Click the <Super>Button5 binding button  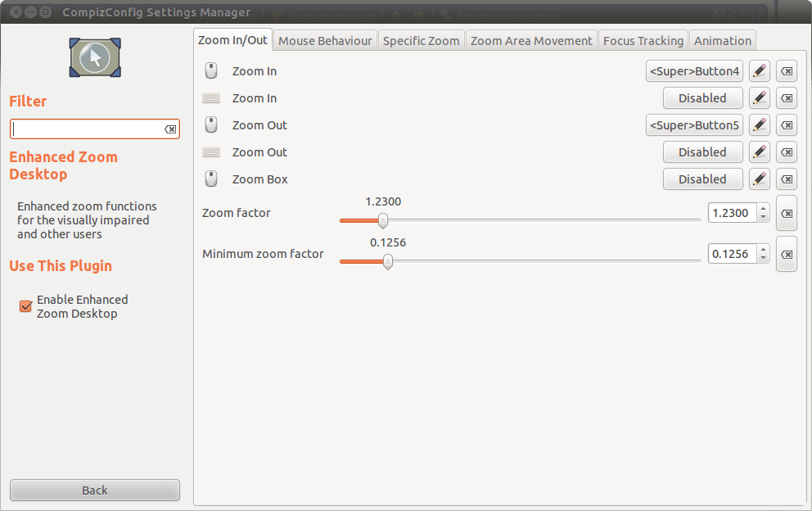pos(694,125)
